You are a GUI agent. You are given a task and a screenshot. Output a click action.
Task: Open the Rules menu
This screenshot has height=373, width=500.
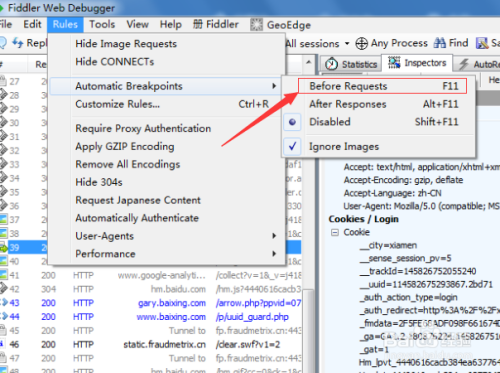pyautogui.click(x=65, y=24)
